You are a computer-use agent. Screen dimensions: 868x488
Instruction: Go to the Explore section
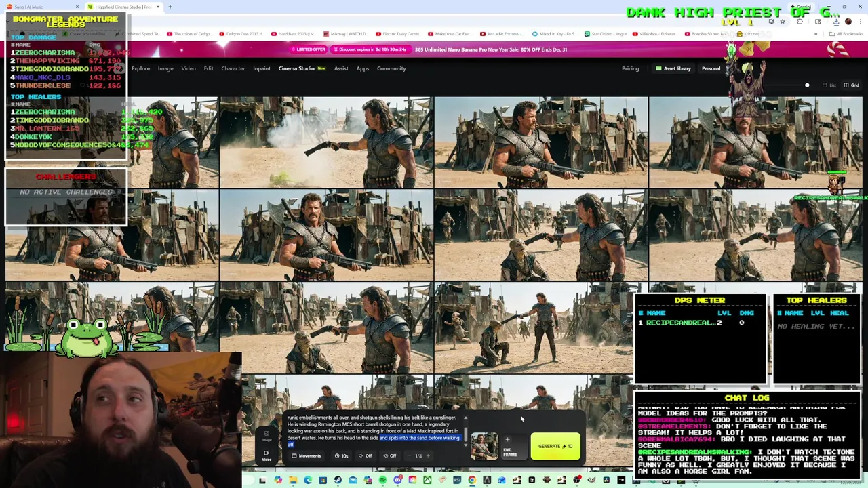(140, 68)
